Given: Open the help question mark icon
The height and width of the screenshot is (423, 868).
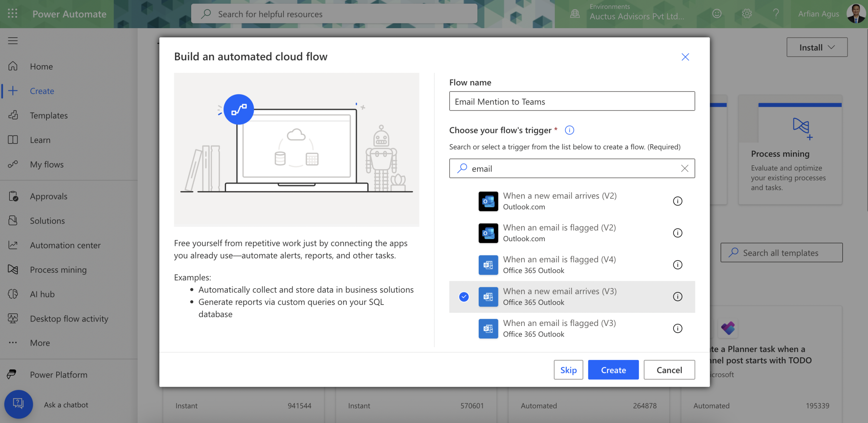Looking at the screenshot, I should click(776, 14).
